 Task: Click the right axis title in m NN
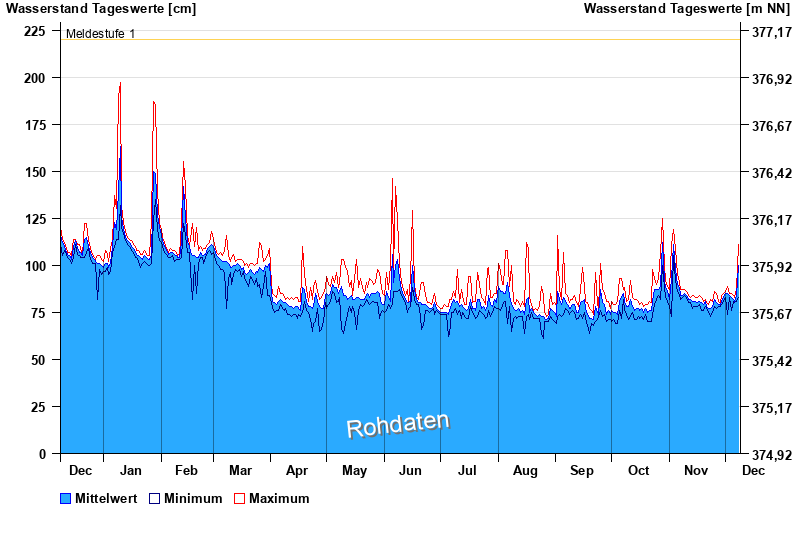pyautogui.click(x=688, y=9)
